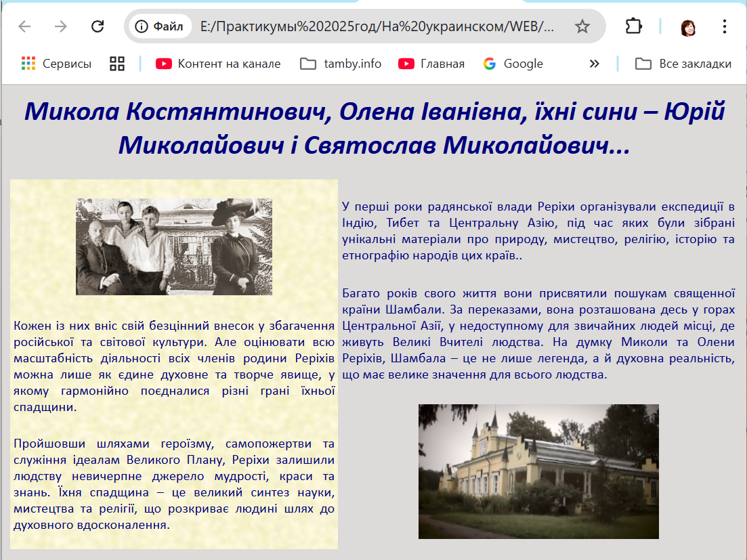Viewport: 747px width, 560px height.
Task: Open the tab groups grid icon
Action: point(117,64)
